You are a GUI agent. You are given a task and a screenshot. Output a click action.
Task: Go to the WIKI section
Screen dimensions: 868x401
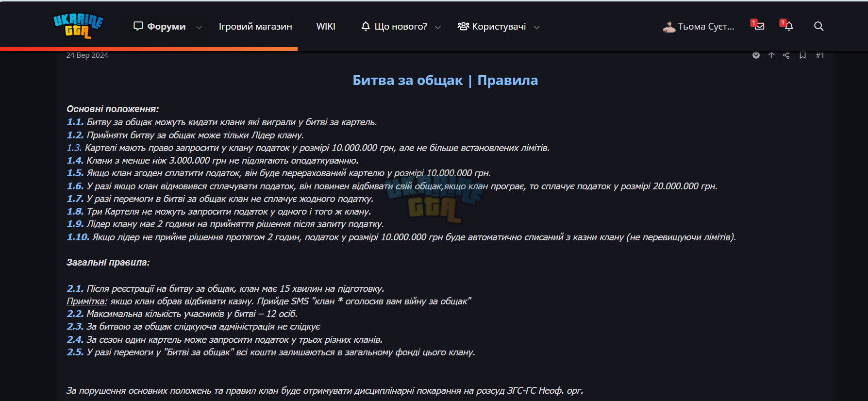click(x=326, y=26)
